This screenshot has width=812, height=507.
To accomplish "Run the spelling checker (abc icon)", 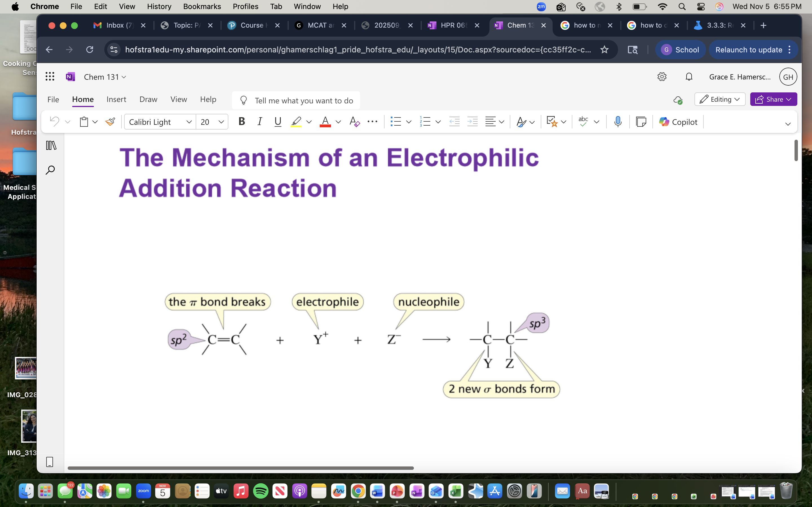I will (583, 122).
